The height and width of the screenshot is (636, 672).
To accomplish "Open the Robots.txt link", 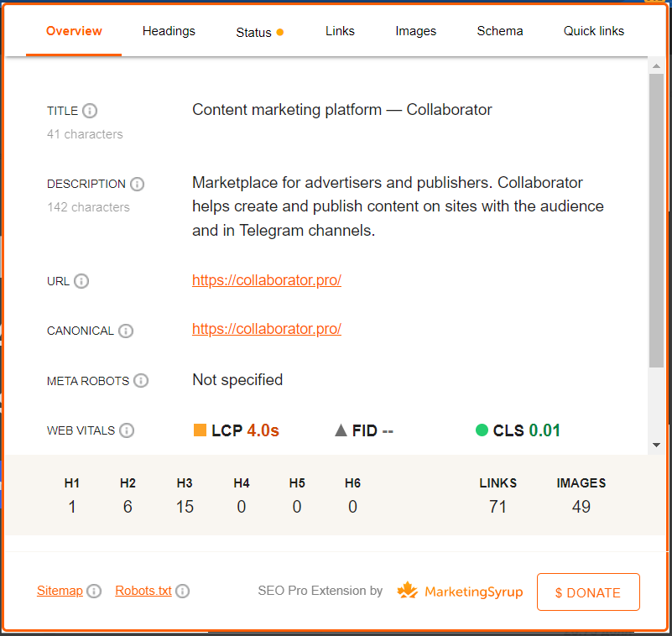I will 143,590.
